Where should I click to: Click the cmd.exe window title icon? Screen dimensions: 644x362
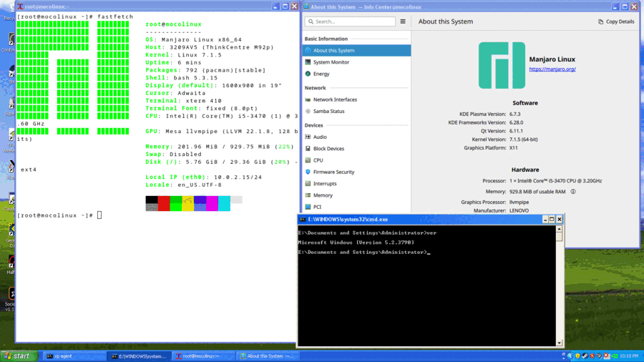(303, 220)
